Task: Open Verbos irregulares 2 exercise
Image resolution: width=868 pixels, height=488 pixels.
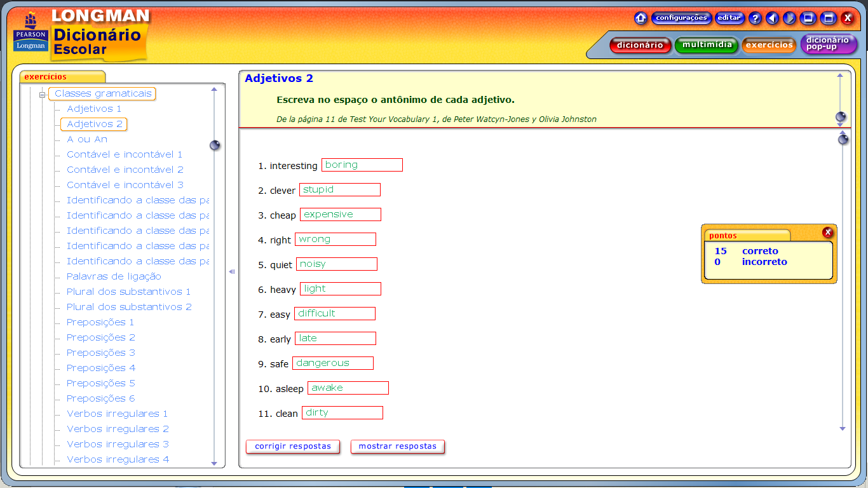Action: [x=118, y=429]
